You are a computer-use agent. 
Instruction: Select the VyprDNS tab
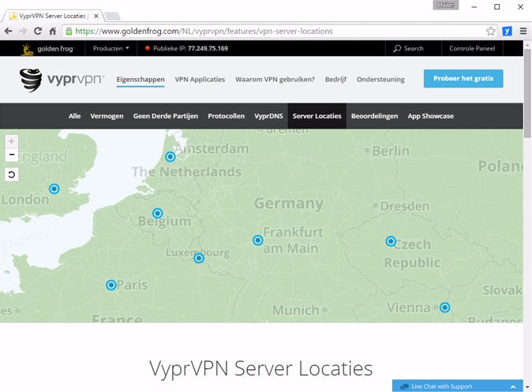(268, 116)
